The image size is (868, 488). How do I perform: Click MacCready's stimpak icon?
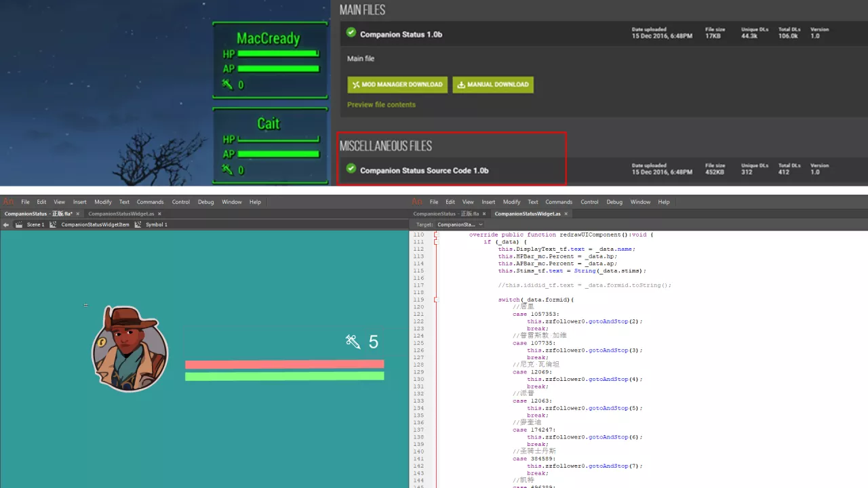(227, 85)
